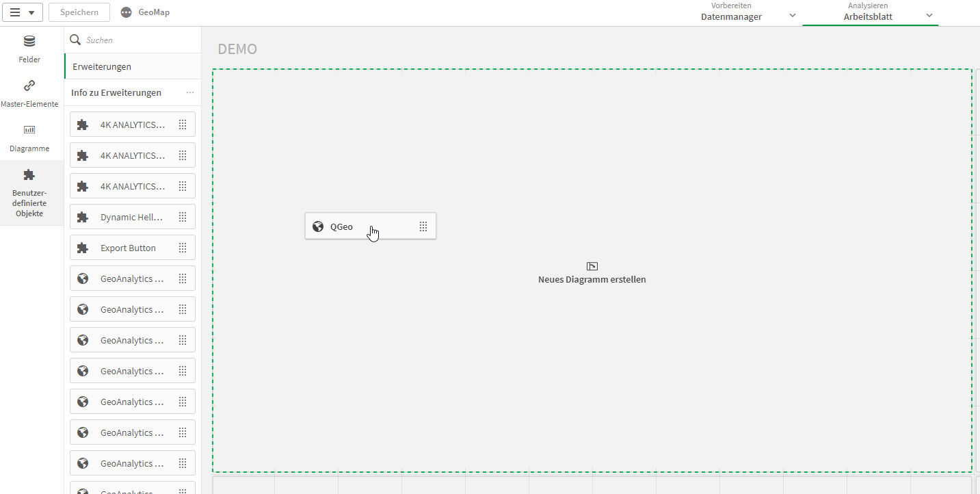Screen dimensions: 980x494
Task: Click Neues Diagramm erstellen label
Action: pyautogui.click(x=592, y=279)
